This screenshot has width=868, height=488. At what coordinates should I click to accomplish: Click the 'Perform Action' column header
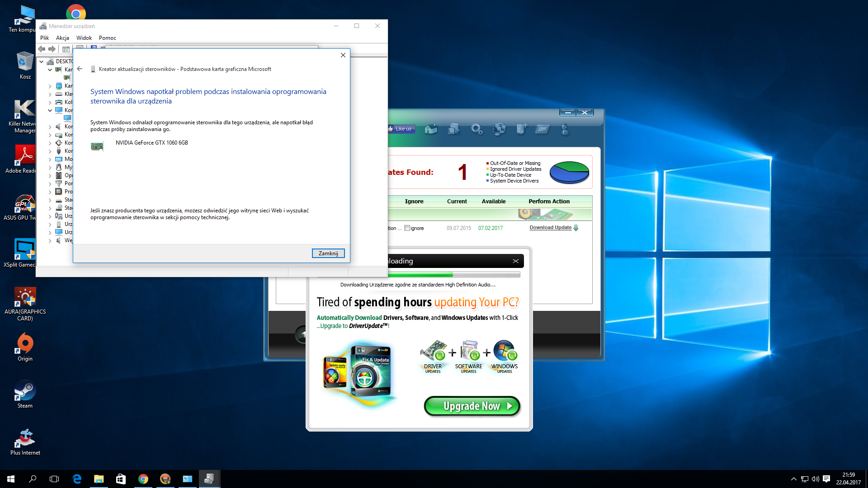tap(549, 202)
